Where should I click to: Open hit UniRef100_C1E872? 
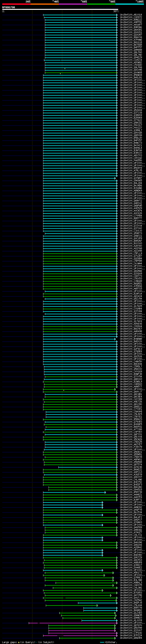tap(131, 17)
